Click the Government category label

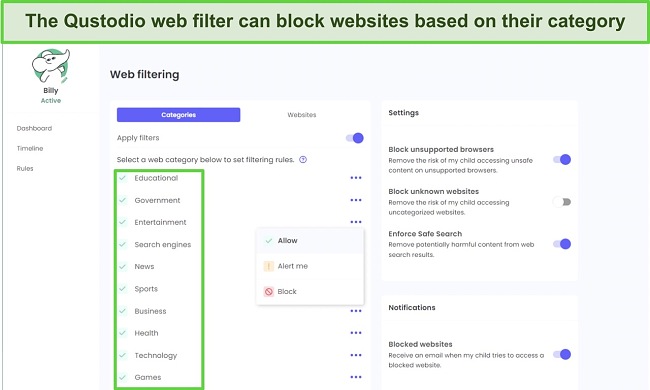pyautogui.click(x=157, y=200)
